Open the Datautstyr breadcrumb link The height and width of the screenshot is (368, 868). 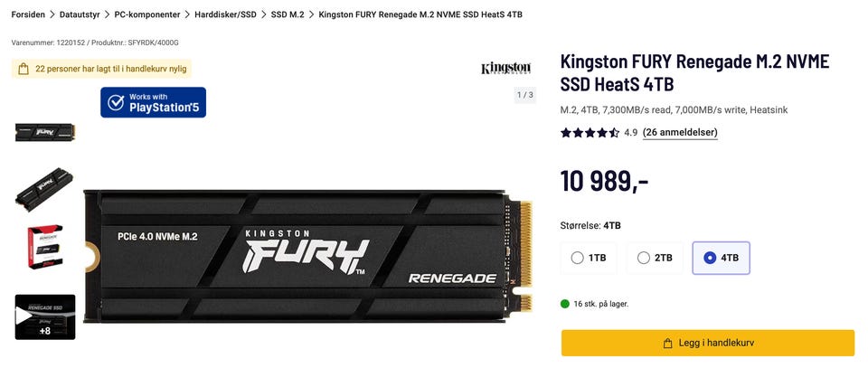tap(80, 15)
